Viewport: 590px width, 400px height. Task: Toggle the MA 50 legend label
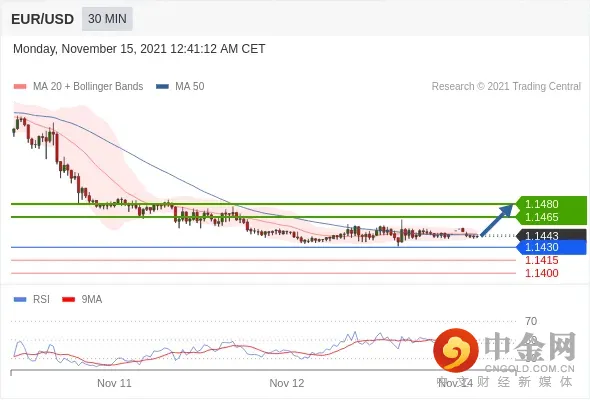(190, 87)
